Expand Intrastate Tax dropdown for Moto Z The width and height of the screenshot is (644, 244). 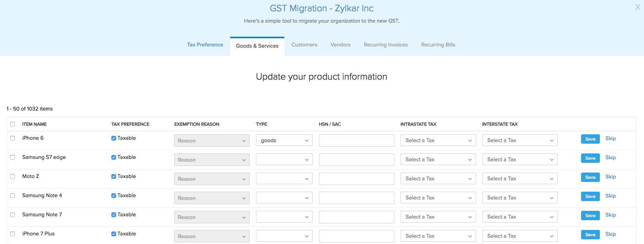tap(438, 179)
